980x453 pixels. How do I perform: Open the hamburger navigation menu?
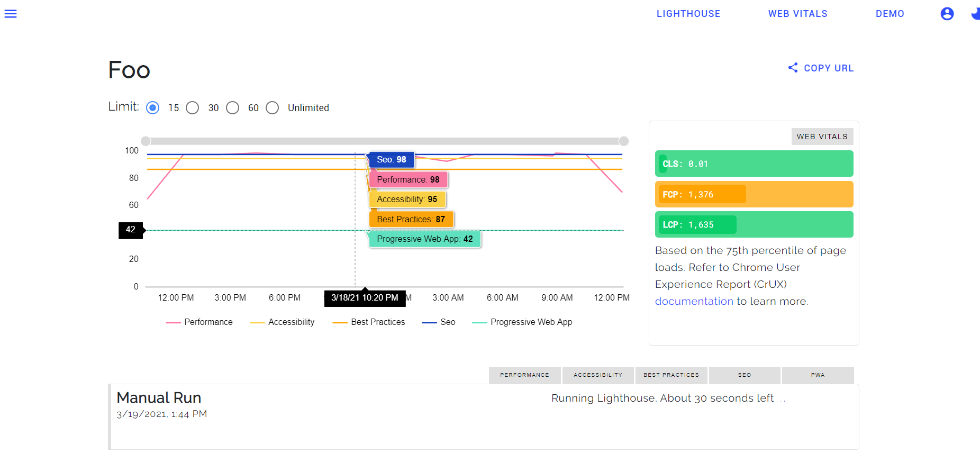click(x=11, y=14)
